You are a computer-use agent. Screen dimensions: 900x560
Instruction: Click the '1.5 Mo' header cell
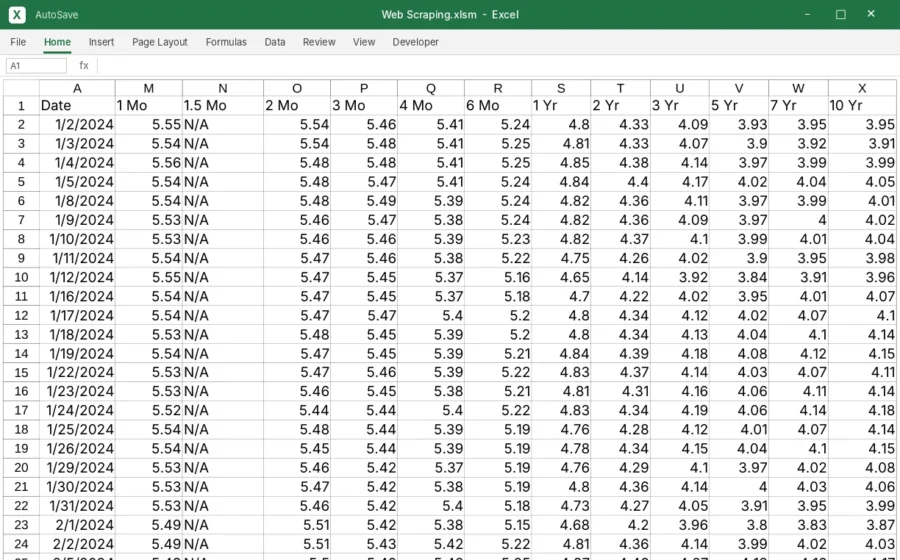pyautogui.click(x=223, y=106)
